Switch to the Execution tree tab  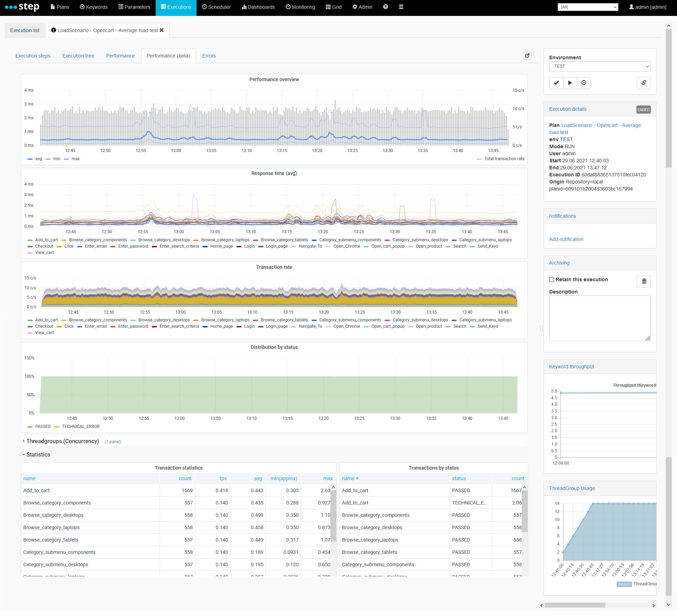click(x=78, y=56)
